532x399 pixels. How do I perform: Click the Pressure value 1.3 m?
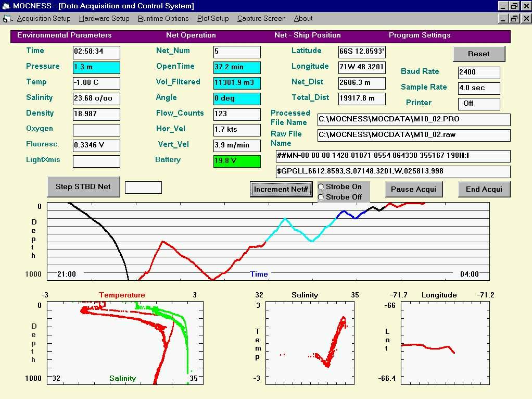click(96, 68)
